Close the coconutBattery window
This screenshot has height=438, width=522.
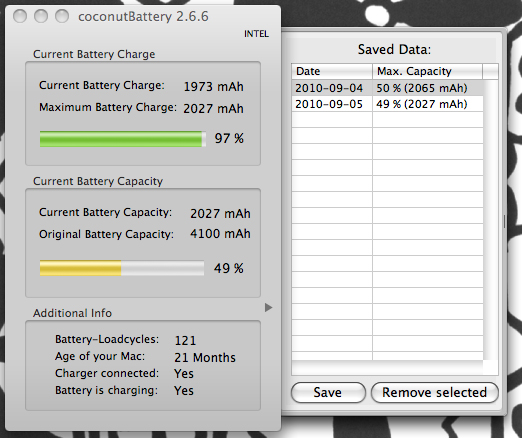tap(20, 16)
